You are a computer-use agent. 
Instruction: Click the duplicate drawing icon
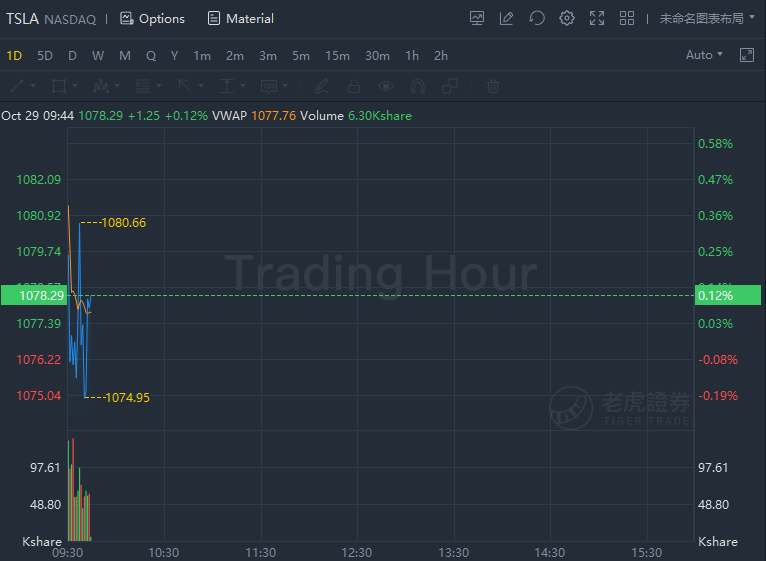[449, 86]
